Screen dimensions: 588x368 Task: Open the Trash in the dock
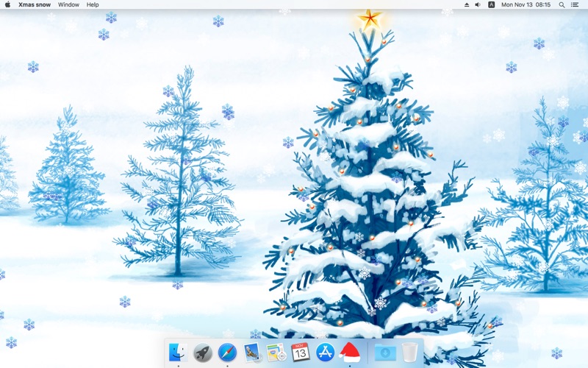pos(409,353)
